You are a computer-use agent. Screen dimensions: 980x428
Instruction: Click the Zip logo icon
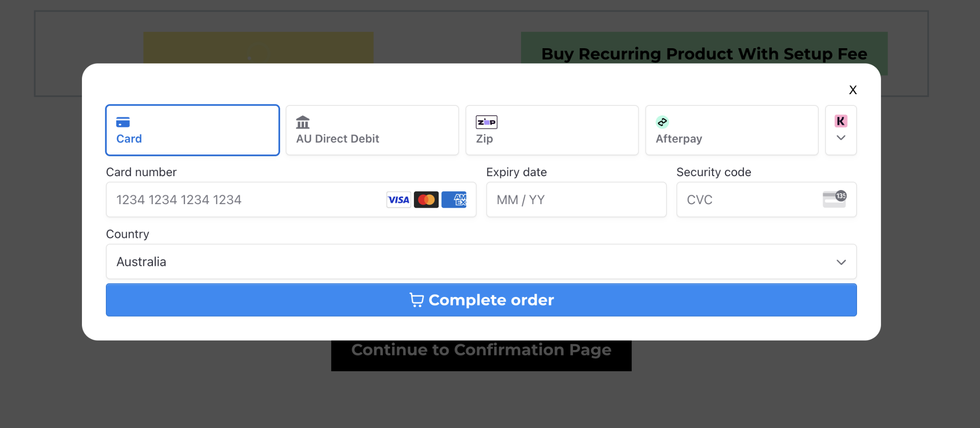pos(486,122)
